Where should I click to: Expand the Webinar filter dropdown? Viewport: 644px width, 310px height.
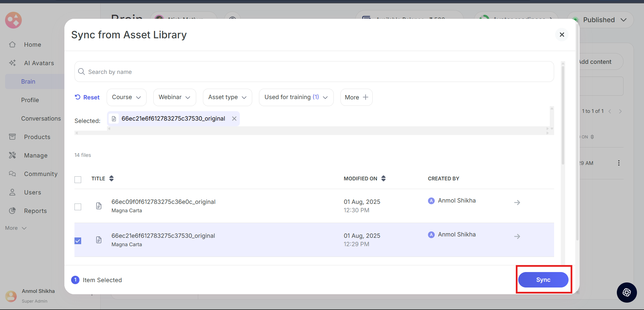174,97
